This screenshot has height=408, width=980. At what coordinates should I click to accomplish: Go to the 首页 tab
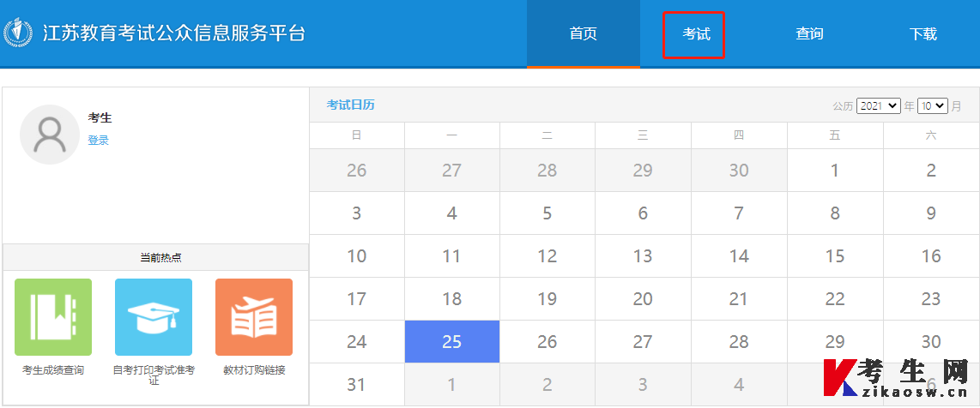click(x=584, y=33)
